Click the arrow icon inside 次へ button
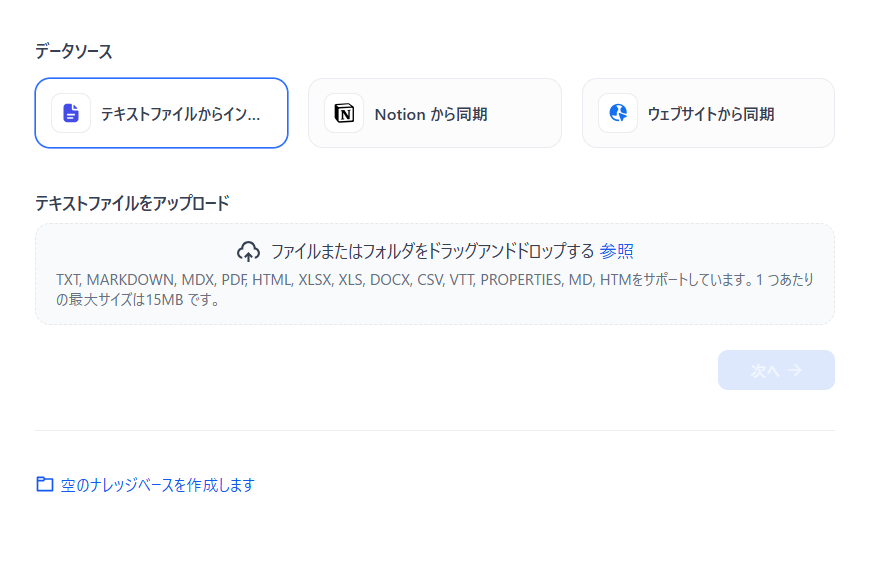Image resolution: width=873 pixels, height=563 pixels. pos(795,370)
